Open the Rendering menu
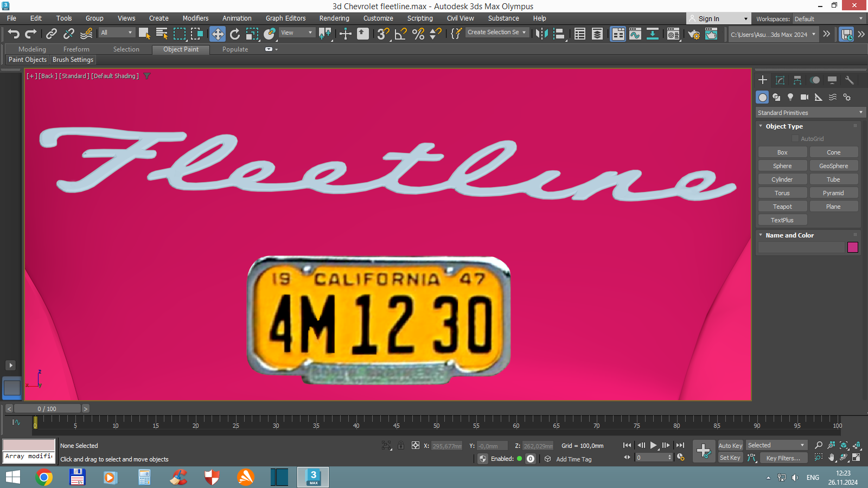The width and height of the screenshot is (868, 488). [334, 18]
